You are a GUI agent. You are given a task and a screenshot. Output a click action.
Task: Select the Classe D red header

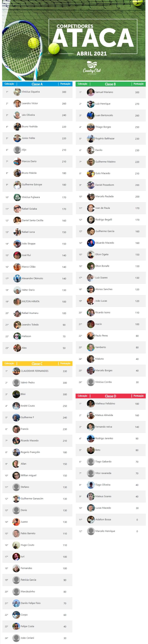111,396
